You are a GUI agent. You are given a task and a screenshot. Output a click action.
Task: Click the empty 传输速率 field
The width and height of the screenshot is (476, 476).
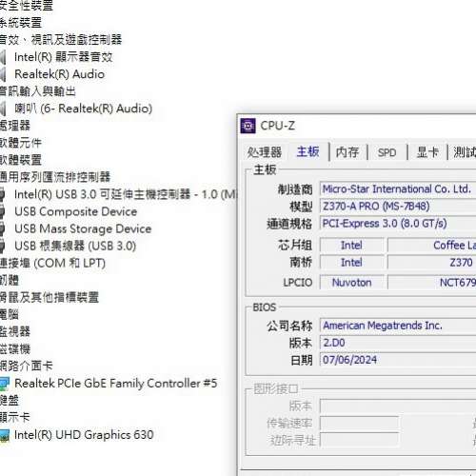point(359,424)
